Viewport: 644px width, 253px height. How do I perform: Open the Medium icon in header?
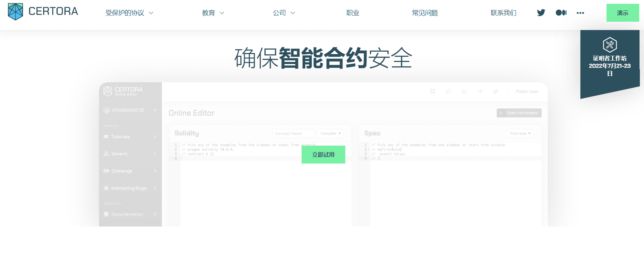click(x=561, y=13)
